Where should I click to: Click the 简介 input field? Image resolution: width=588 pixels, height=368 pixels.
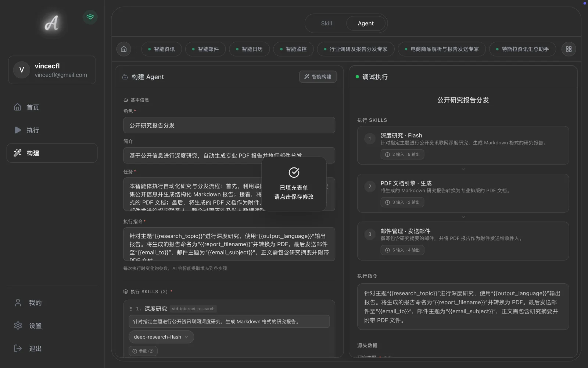coord(229,155)
